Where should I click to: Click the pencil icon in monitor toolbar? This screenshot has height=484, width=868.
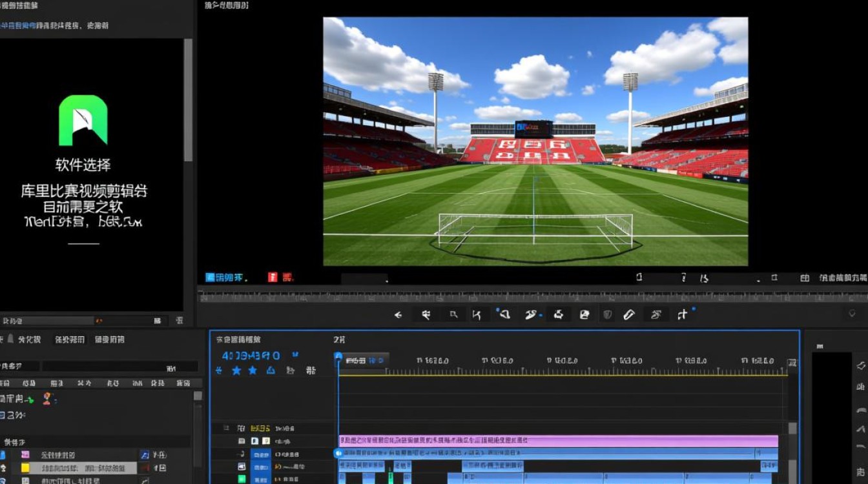click(629, 315)
